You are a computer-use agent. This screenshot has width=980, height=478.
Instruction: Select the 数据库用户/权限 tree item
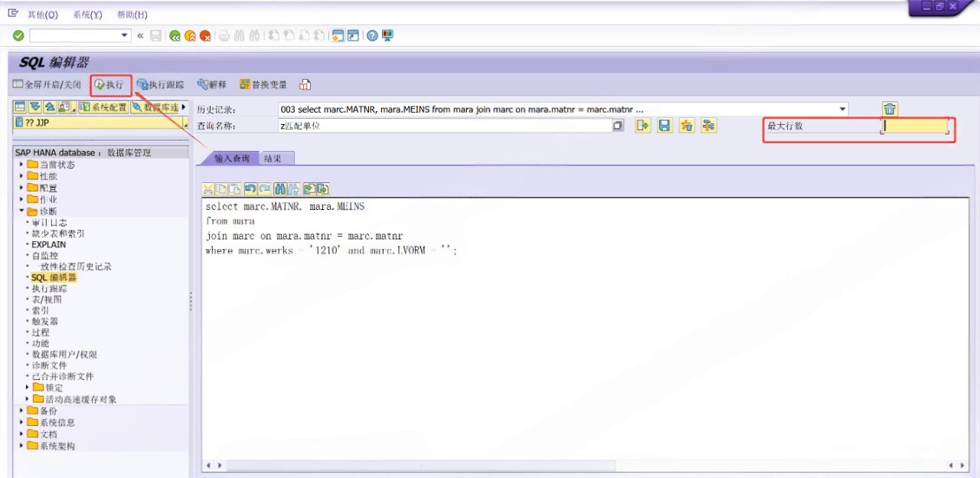64,355
